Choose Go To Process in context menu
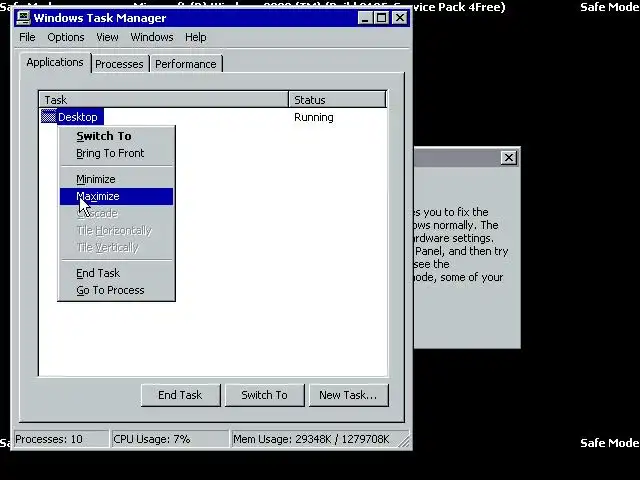The height and width of the screenshot is (480, 640). [116, 290]
